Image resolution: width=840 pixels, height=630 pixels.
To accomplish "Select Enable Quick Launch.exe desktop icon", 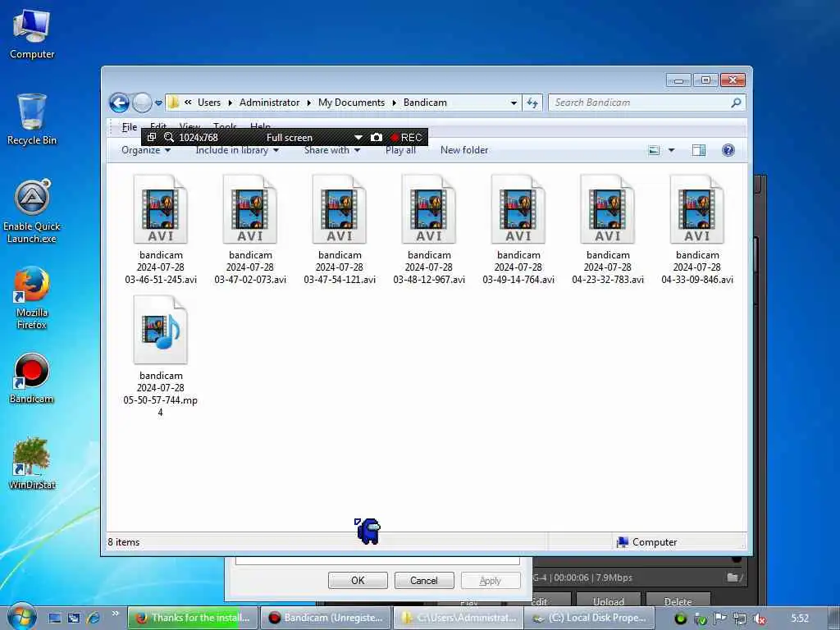I will [32, 211].
